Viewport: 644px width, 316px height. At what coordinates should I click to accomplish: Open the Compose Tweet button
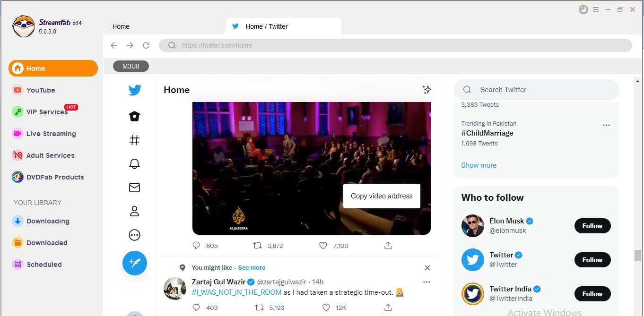pyautogui.click(x=134, y=263)
